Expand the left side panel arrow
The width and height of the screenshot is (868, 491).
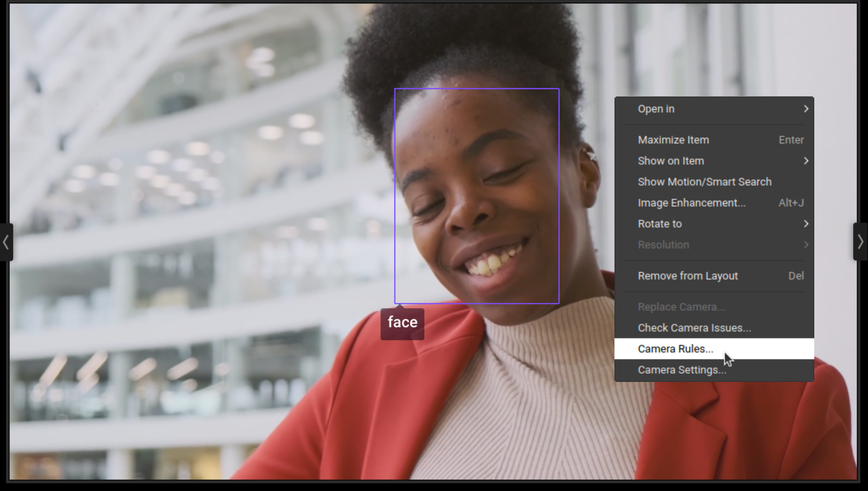tap(6, 242)
